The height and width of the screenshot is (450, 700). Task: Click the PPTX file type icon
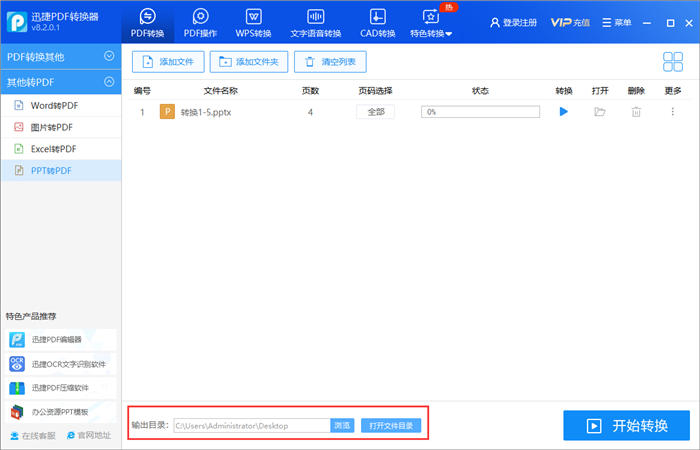[167, 112]
